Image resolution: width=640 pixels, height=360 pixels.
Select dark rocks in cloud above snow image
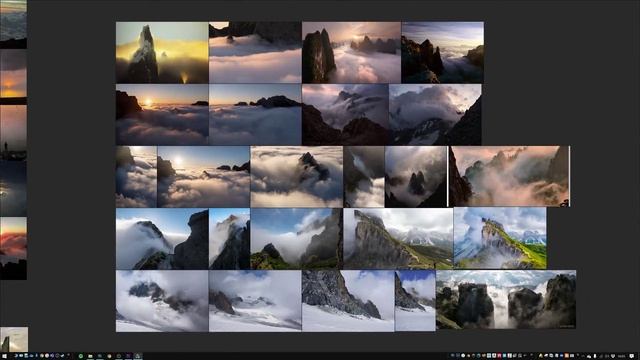tap(162, 301)
